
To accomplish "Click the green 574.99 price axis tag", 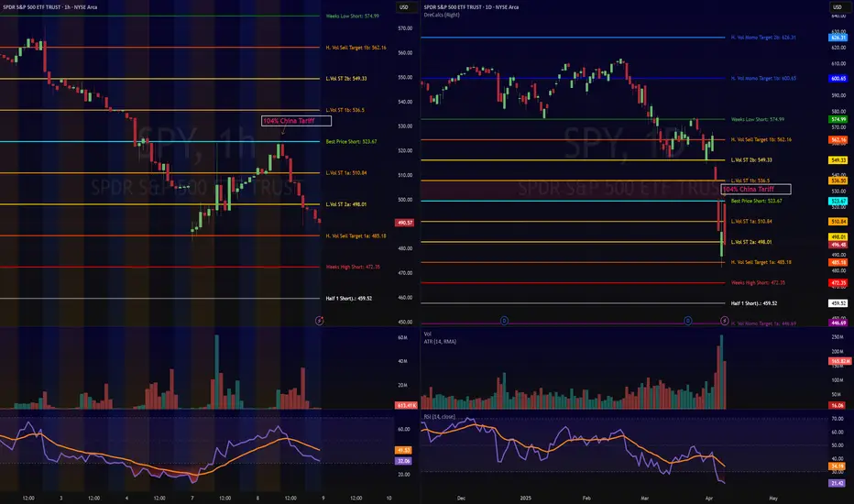I will [x=838, y=119].
